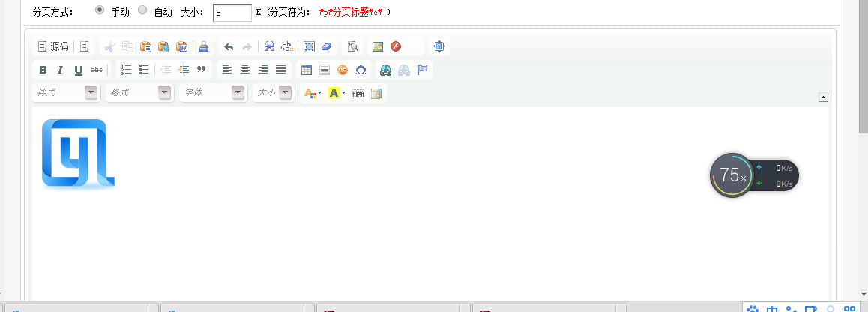Toggle underline formatting
This screenshot has height=312, width=868.
tap(79, 70)
